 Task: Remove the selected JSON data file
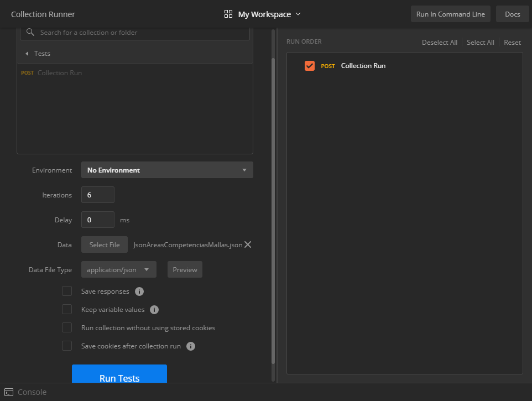248,244
